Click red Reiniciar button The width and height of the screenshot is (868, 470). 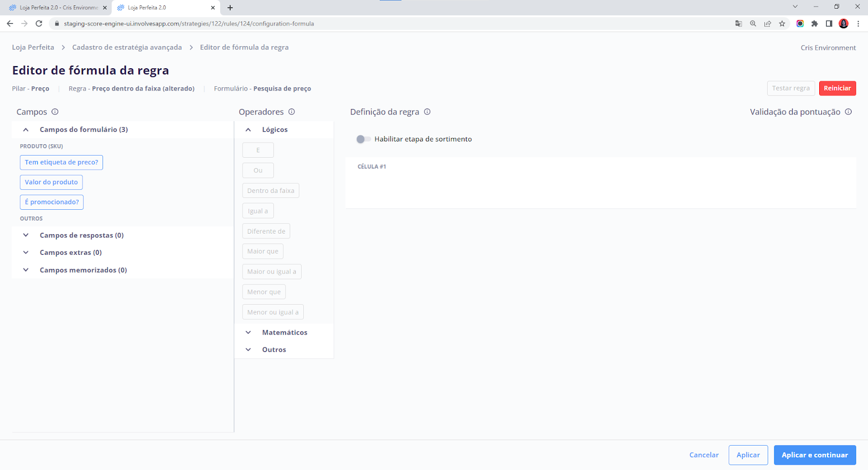838,88
